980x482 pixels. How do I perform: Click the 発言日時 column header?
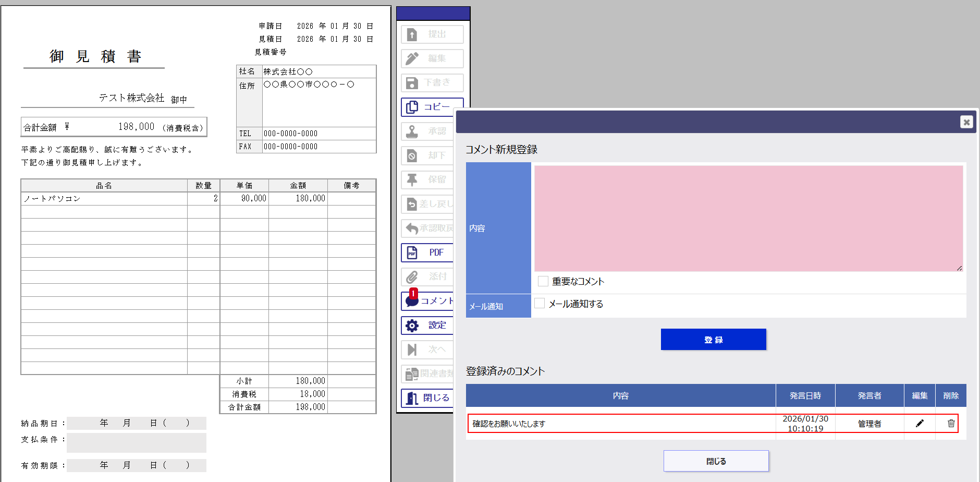point(805,396)
